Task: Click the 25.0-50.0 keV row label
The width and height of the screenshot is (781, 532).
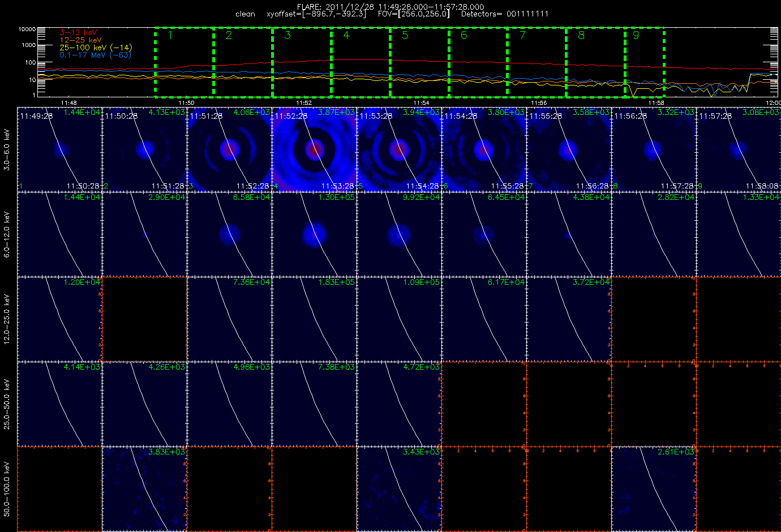Action: tap(7, 405)
